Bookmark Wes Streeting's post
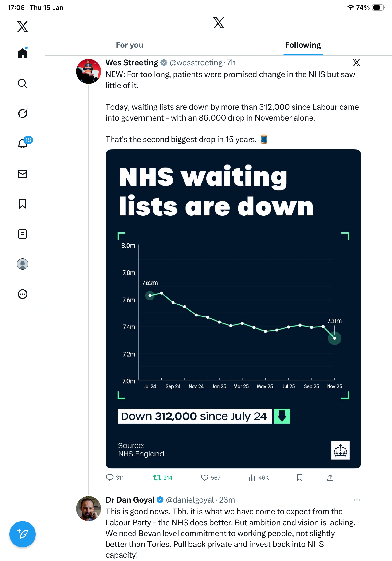The image size is (392, 561). coord(299,477)
